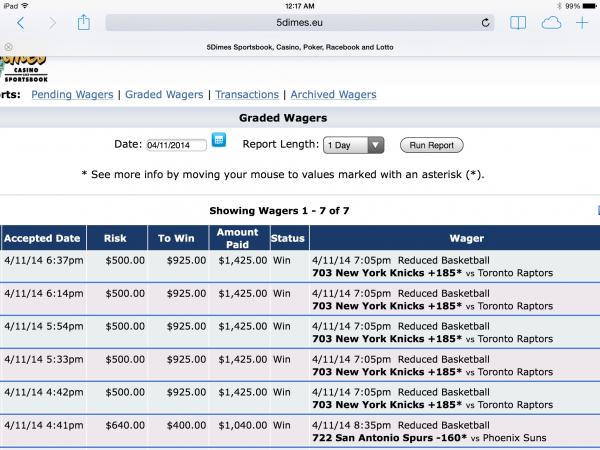The width and height of the screenshot is (600, 450).
Task: Open the Graded Wagers link
Action: (x=164, y=95)
